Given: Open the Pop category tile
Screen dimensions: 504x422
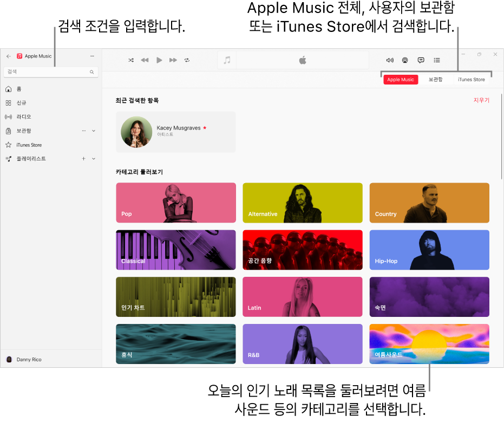Looking at the screenshot, I should (176, 203).
